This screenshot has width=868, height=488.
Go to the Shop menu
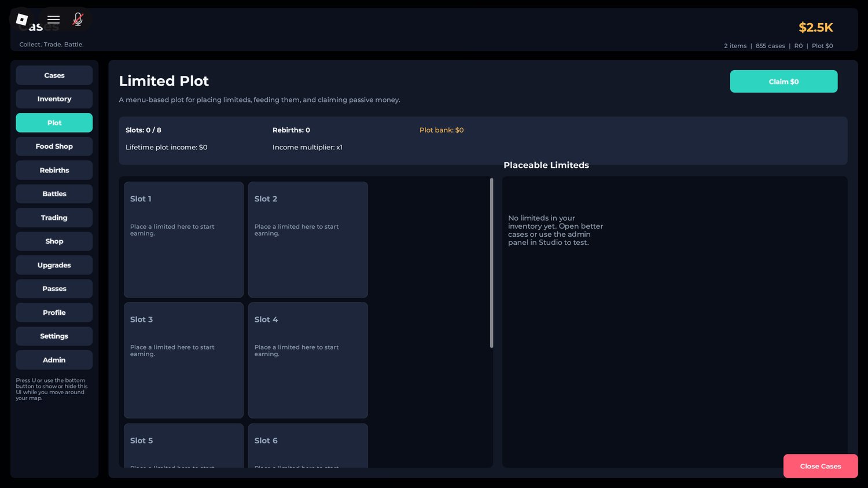pos(54,241)
